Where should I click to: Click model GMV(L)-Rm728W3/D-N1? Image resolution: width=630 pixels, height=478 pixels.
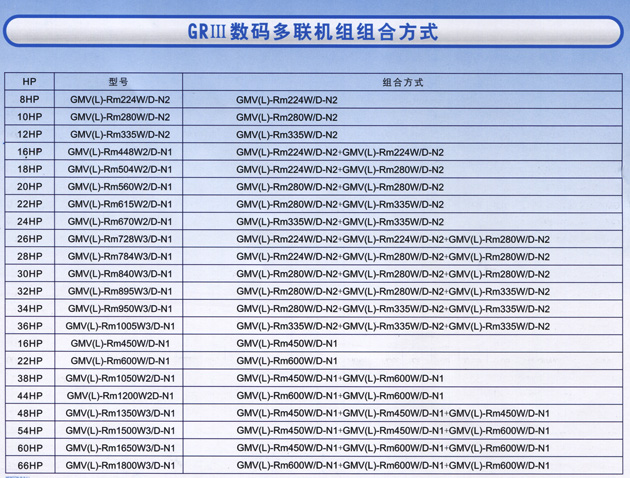pyautogui.click(x=120, y=239)
